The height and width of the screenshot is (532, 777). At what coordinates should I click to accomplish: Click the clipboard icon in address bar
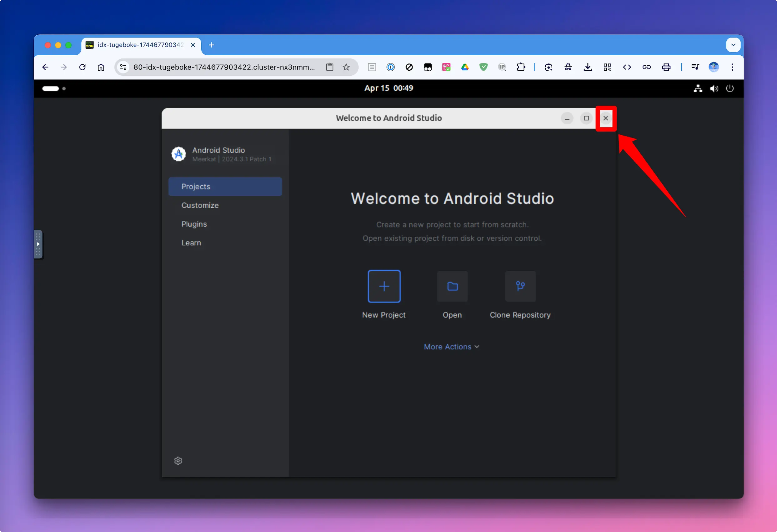pos(330,67)
